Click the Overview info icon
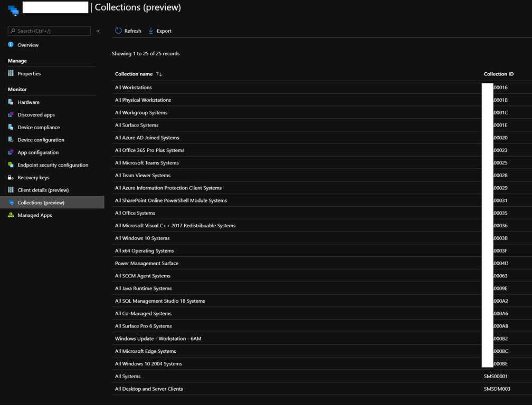The image size is (532, 405). tap(11, 45)
